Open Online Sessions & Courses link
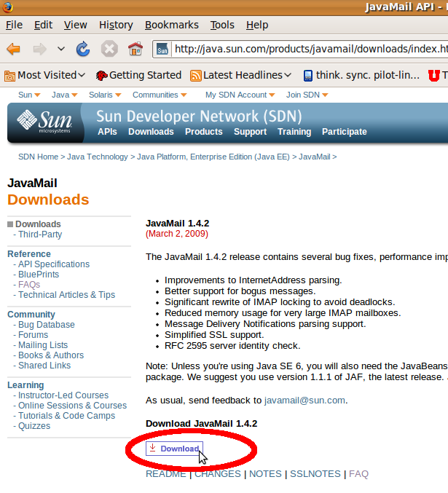Image resolution: width=448 pixels, height=493 pixels. [72, 406]
